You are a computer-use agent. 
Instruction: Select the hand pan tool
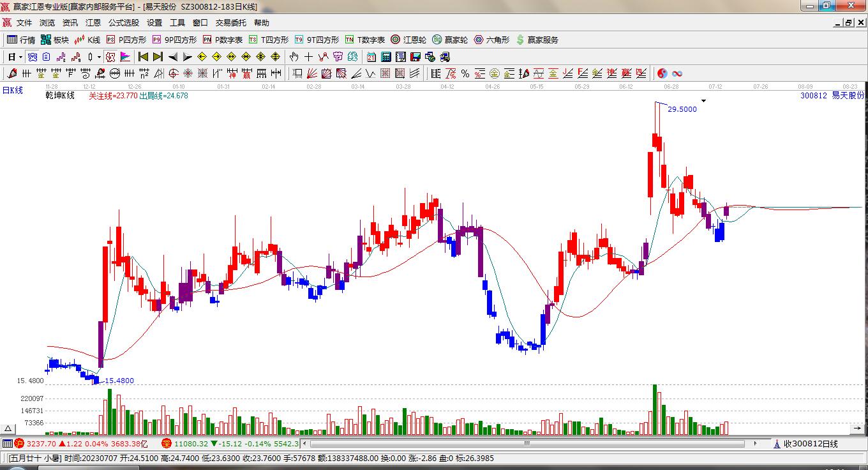(294, 57)
